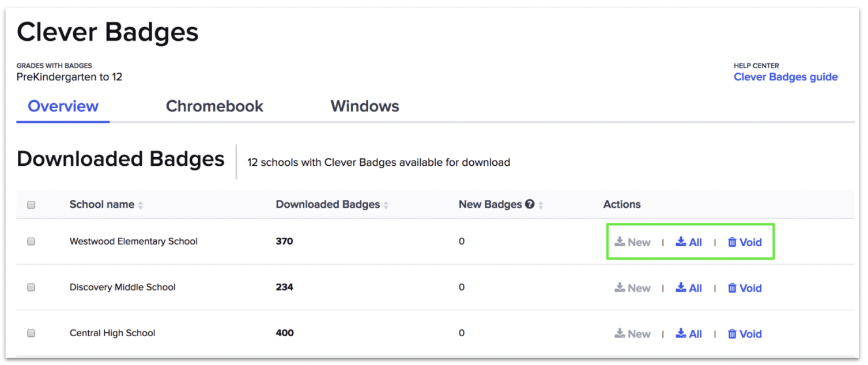Open the Clever Badges guide link
This screenshot has width=868, height=365.
click(786, 77)
